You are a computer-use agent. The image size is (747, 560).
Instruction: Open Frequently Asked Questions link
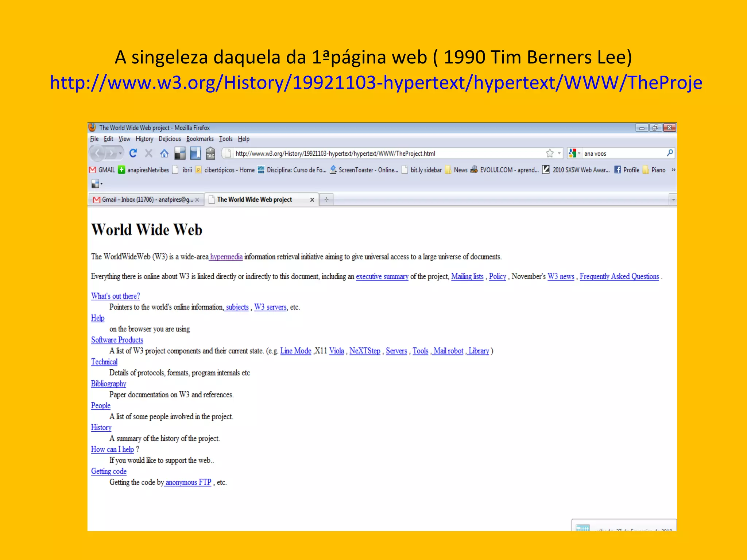coord(619,277)
